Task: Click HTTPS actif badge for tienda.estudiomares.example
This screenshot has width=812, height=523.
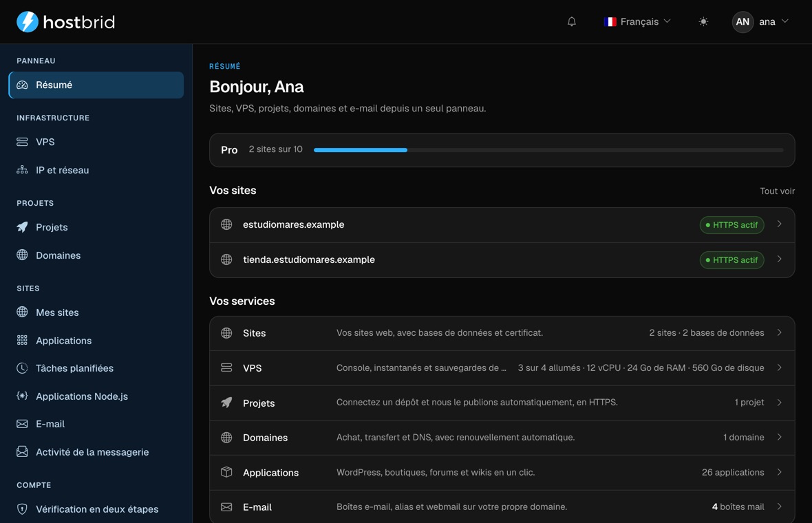Action: [731, 260]
